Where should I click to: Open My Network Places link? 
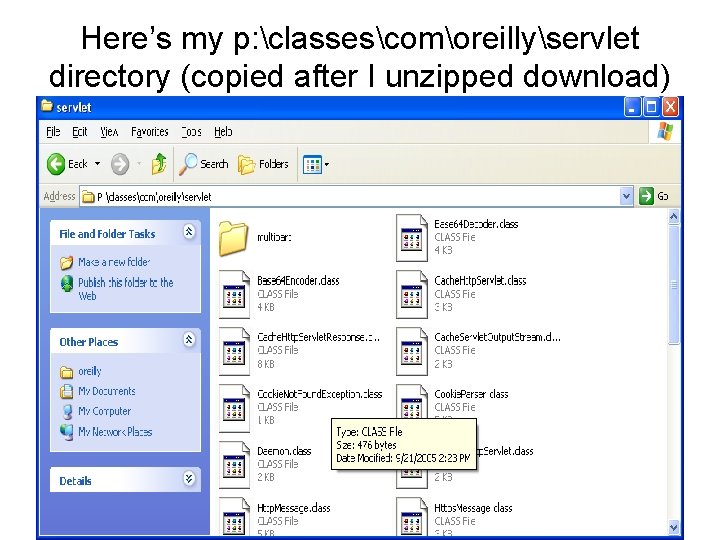point(115,432)
